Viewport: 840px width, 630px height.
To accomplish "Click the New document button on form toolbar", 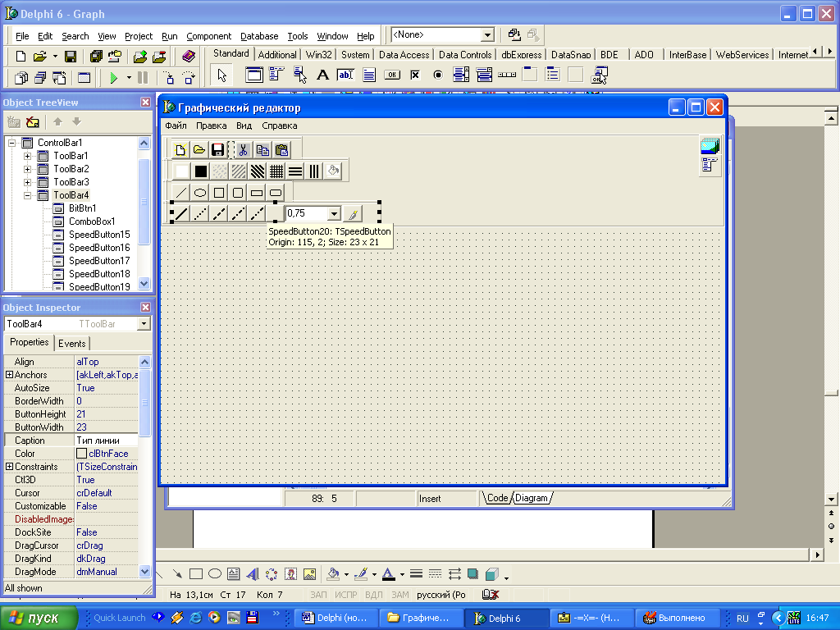I will click(x=180, y=149).
